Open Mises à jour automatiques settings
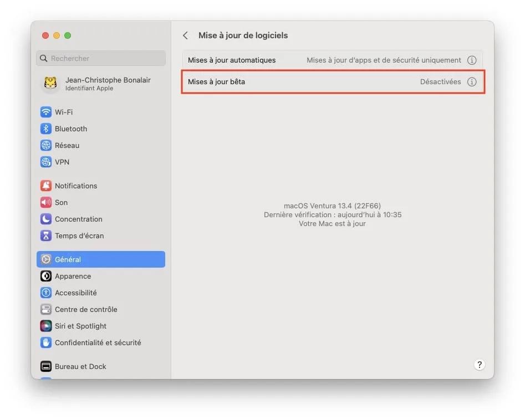Image resolution: width=525 pixels, height=420 pixels. point(332,60)
